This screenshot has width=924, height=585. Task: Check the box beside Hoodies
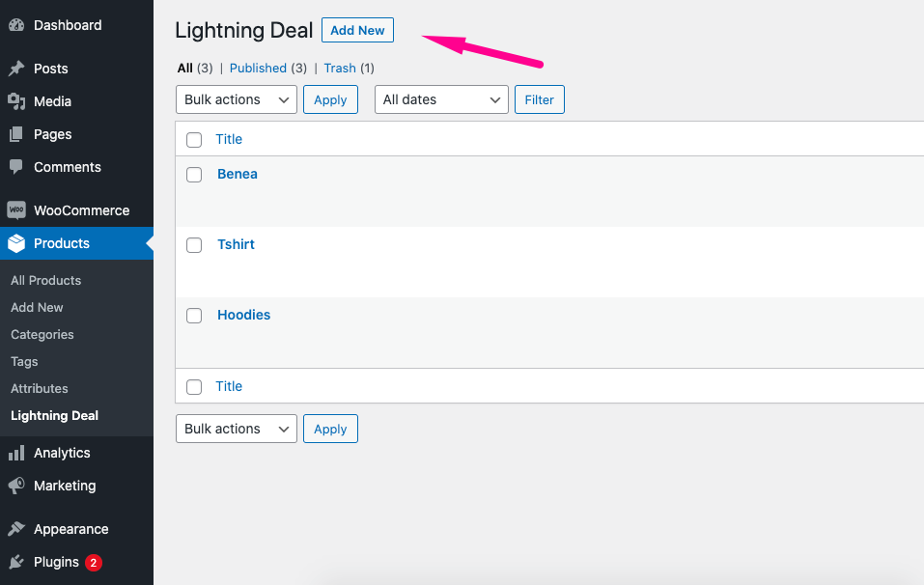(194, 316)
